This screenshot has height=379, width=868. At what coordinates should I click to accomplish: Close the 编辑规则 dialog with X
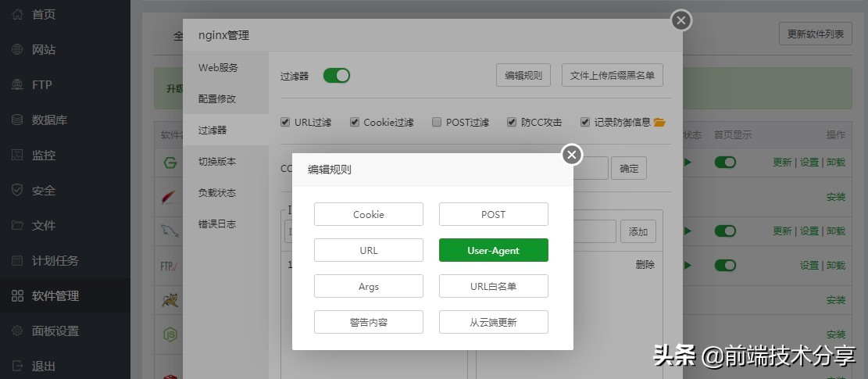point(572,155)
